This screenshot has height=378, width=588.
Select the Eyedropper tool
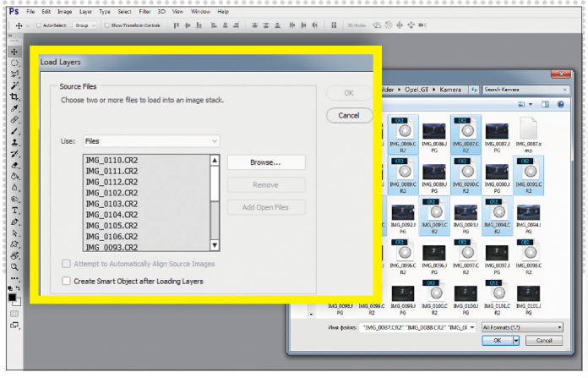click(x=15, y=108)
